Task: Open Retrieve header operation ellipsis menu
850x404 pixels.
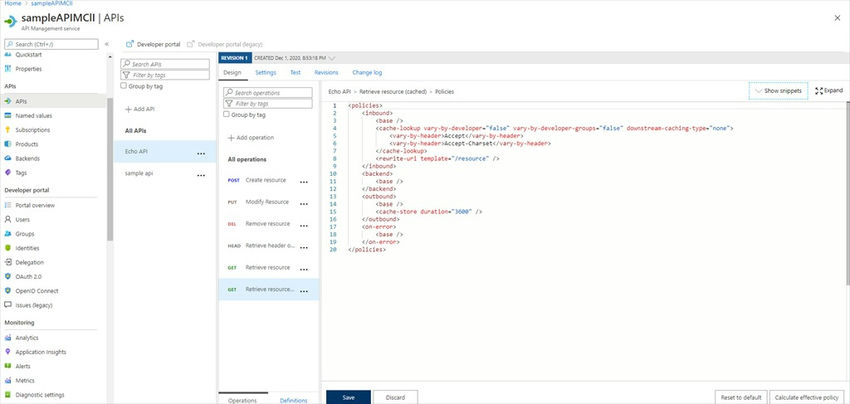Action: (x=304, y=248)
